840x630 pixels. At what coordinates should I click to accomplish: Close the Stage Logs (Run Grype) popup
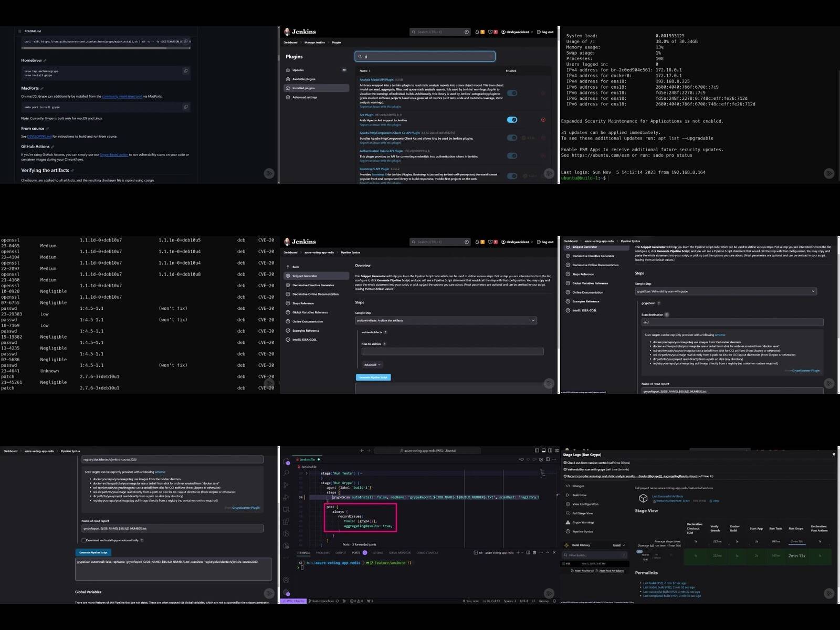[x=834, y=454]
